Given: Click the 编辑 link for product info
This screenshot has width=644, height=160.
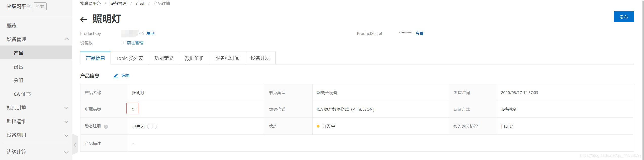Looking at the screenshot, I should click(x=125, y=76).
